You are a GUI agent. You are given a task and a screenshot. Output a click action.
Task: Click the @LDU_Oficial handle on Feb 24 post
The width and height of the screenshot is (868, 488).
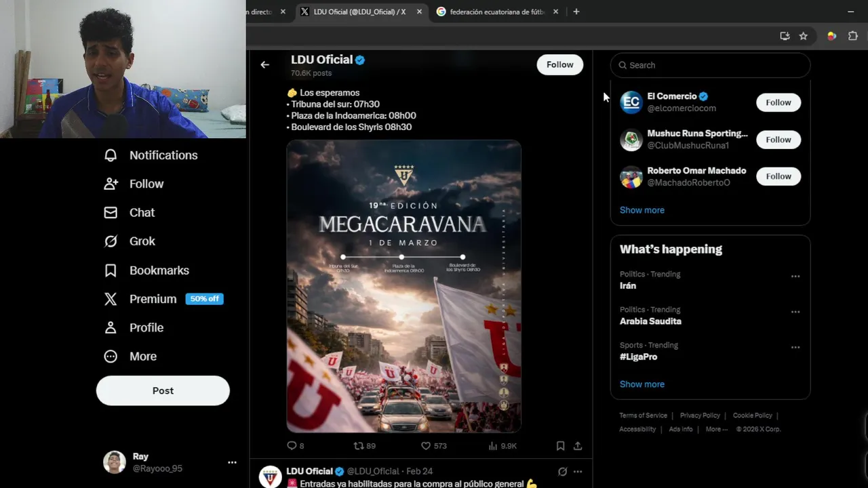point(373,472)
